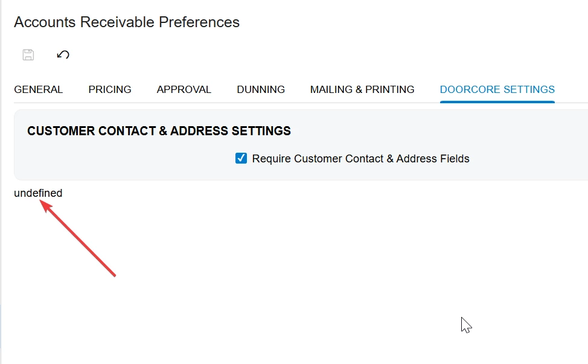The height and width of the screenshot is (364, 588).
Task: Click the 'Require Customer Contact & Address Fields' label
Action: point(360,159)
